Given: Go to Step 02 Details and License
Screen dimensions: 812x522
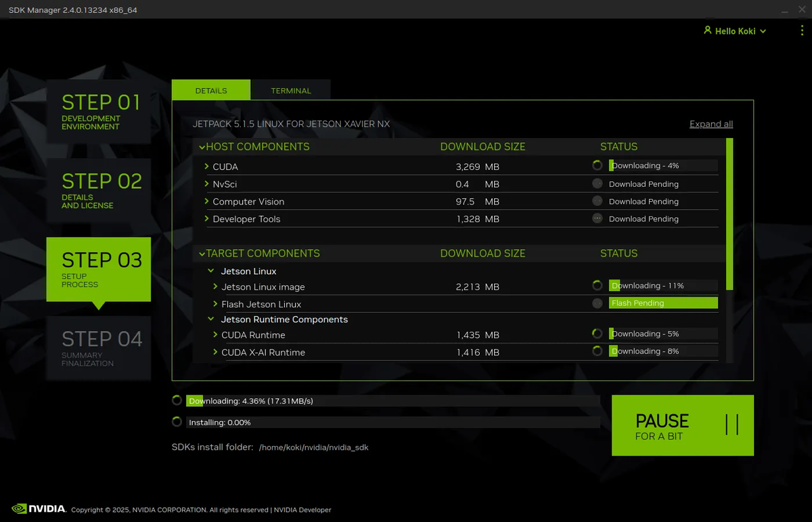Looking at the screenshot, I should [x=99, y=190].
